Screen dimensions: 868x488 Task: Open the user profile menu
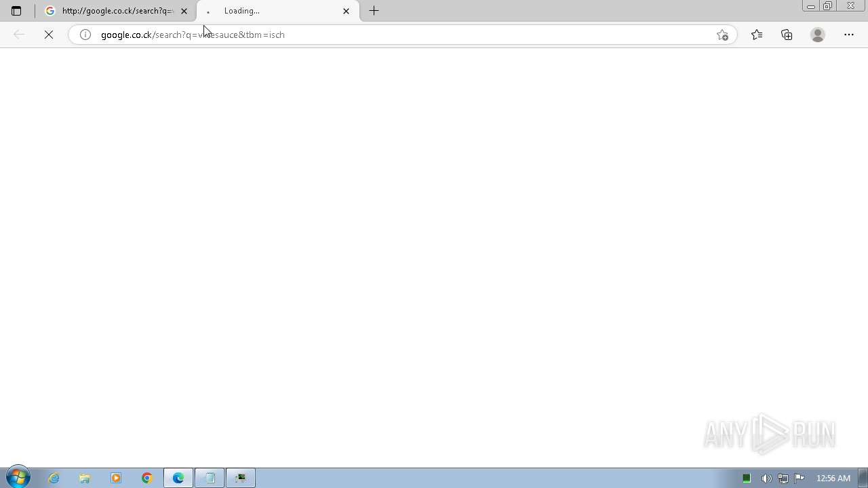click(x=818, y=35)
